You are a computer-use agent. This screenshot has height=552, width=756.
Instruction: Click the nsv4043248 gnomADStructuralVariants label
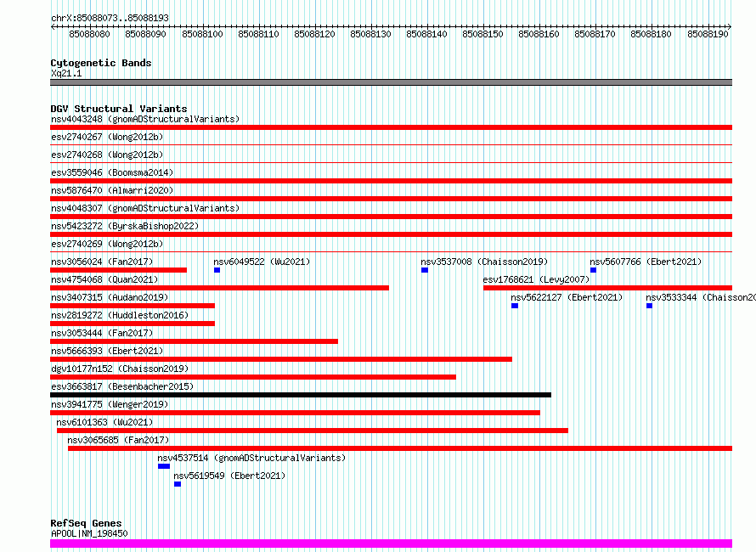(145, 119)
